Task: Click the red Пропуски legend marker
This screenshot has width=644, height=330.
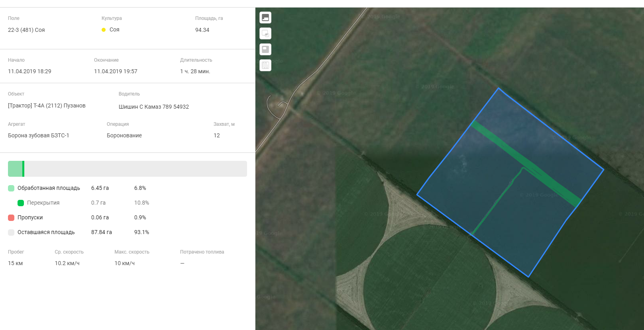Action: pos(11,218)
